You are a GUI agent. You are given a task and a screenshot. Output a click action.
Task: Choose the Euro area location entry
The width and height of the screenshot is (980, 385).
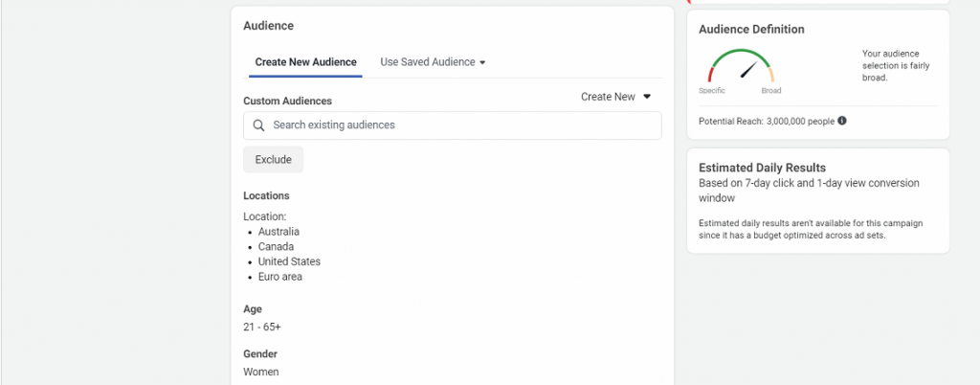coord(280,277)
